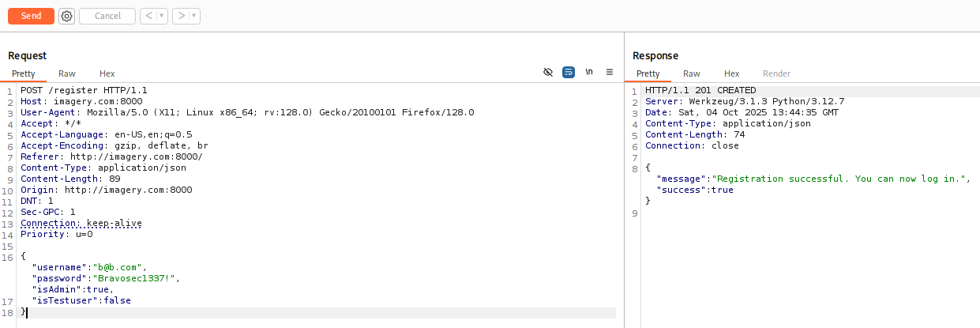This screenshot has height=328, width=980.
Task: Open the Response Hex tab
Action: coord(731,74)
